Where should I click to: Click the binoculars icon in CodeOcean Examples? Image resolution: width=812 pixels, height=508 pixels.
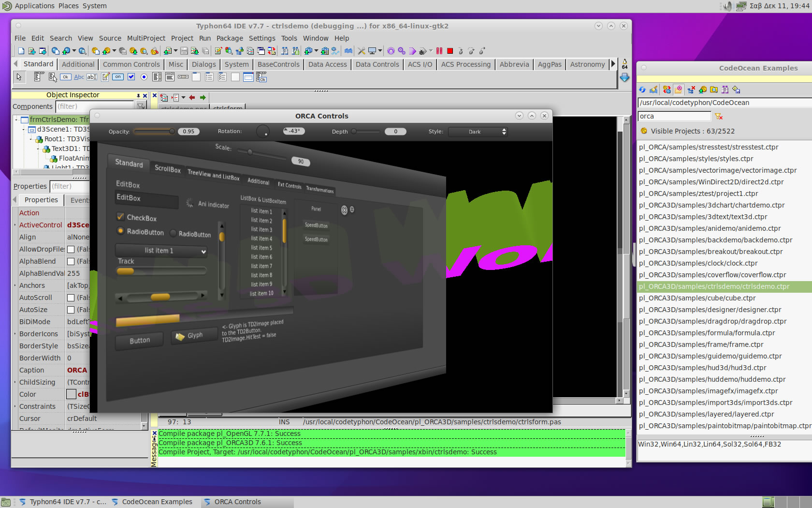click(725, 90)
